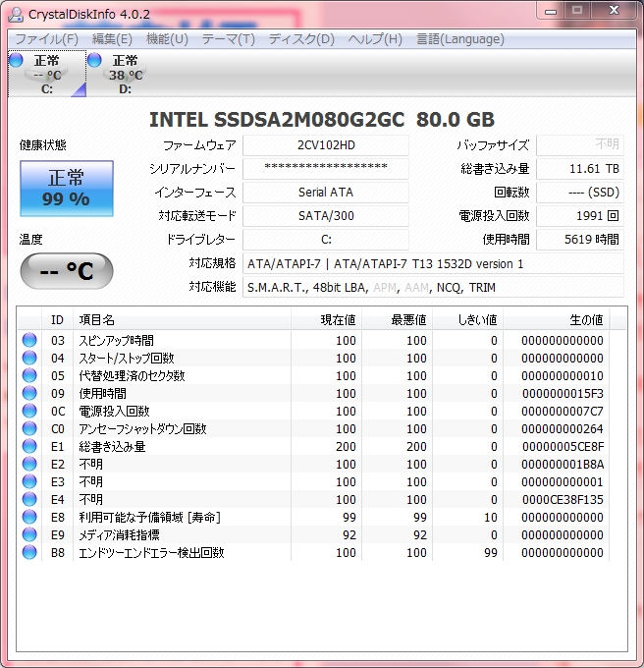Click status icon for エンドツーエンドエラー検出回数 row
Screen dimensions: 644x668
[30, 553]
